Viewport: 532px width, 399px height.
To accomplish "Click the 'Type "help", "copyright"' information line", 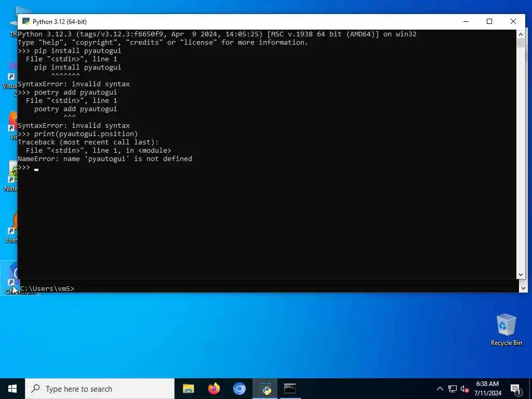I will pyautogui.click(x=163, y=43).
